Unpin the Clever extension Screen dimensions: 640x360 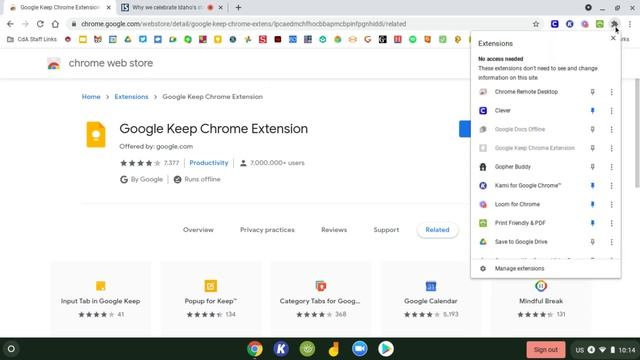592,111
